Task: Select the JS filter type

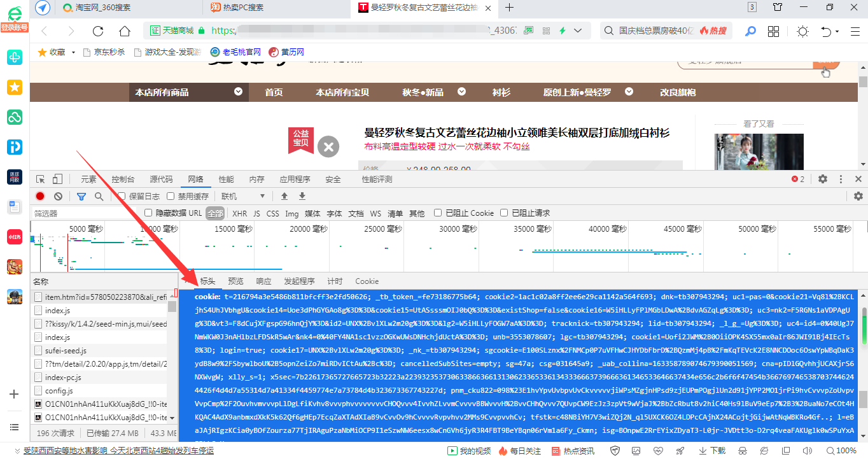Action: coord(257,213)
